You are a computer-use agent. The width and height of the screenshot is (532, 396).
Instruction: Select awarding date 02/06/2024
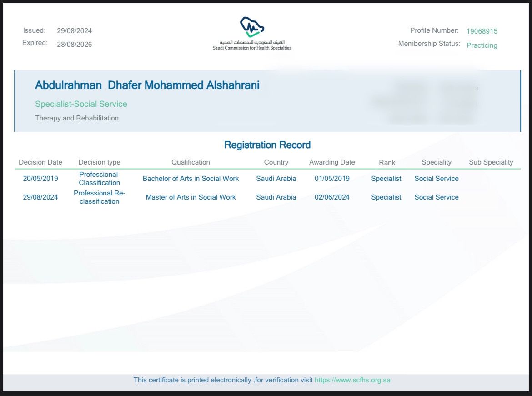[x=332, y=197]
